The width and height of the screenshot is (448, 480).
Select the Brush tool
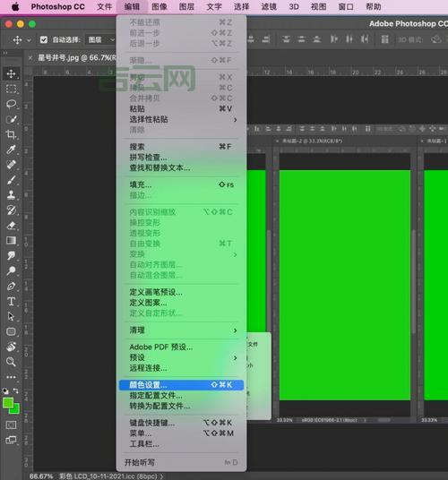(12, 180)
